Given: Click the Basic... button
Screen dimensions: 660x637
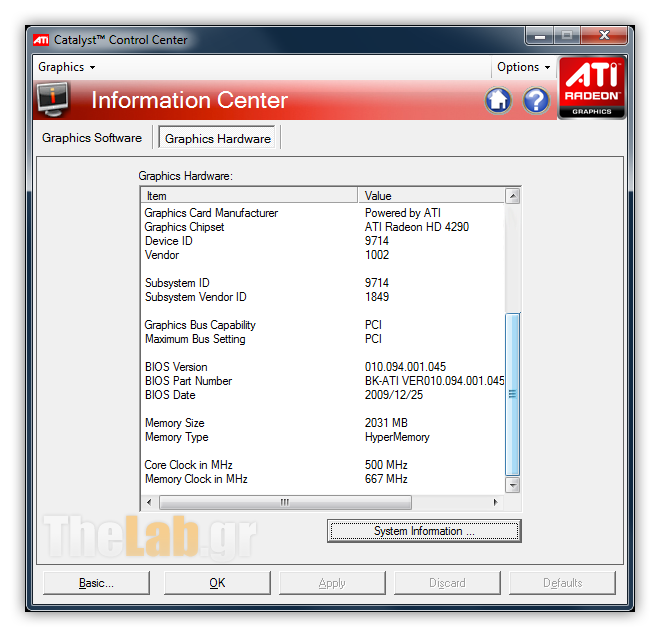Looking at the screenshot, I should click(96, 583).
